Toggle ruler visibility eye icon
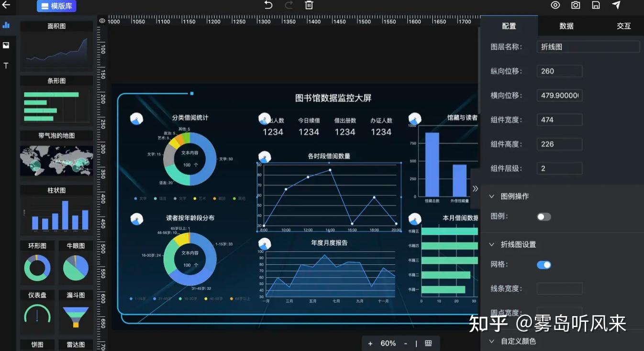644x351 pixels. pos(102,21)
